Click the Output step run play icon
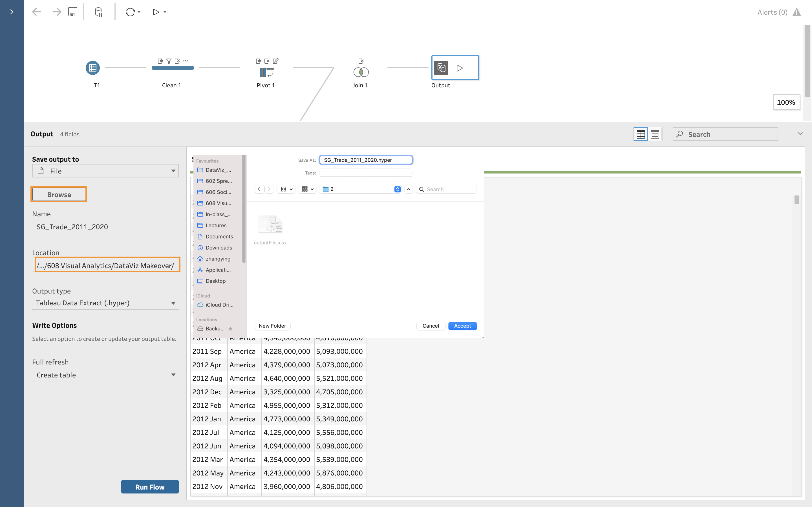The width and height of the screenshot is (812, 507). click(x=460, y=68)
